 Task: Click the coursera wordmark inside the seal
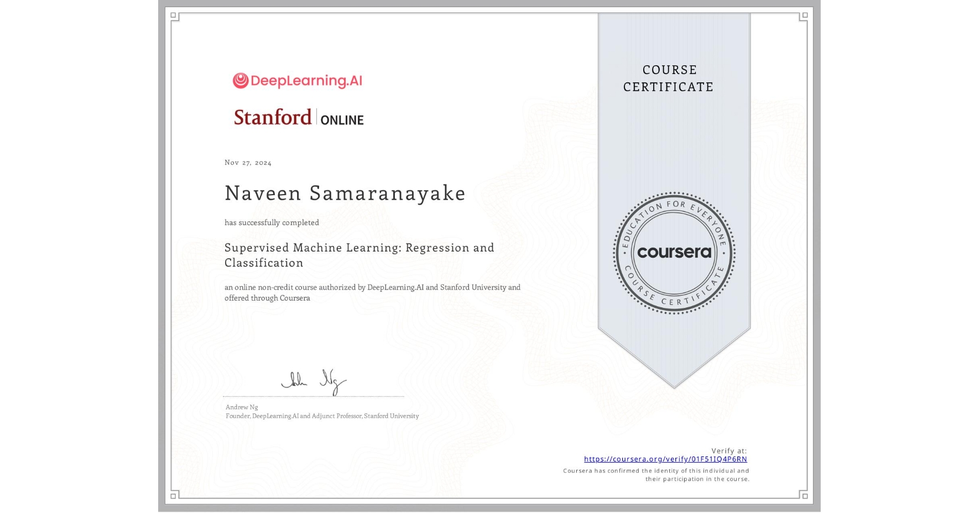[x=674, y=252]
